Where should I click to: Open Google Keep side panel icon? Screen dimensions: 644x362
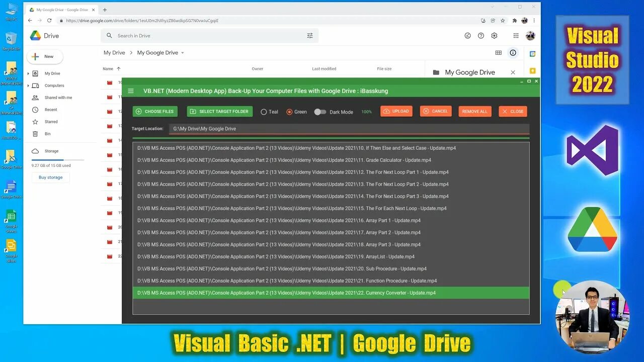tap(532, 71)
